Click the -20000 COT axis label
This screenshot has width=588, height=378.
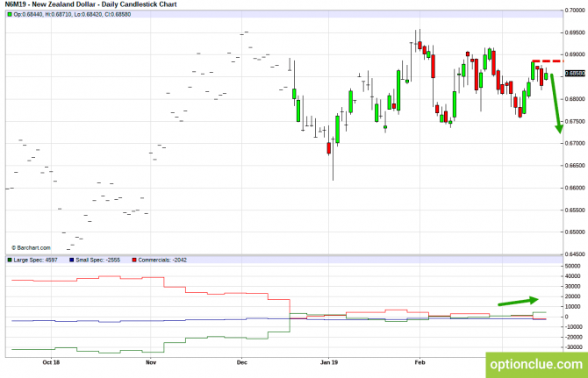(572, 337)
